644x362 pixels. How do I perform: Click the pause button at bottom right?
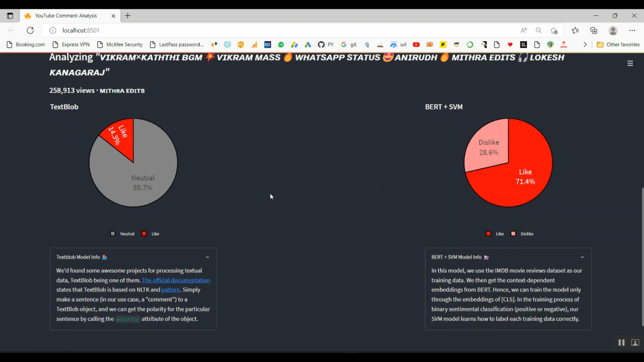[x=621, y=342]
